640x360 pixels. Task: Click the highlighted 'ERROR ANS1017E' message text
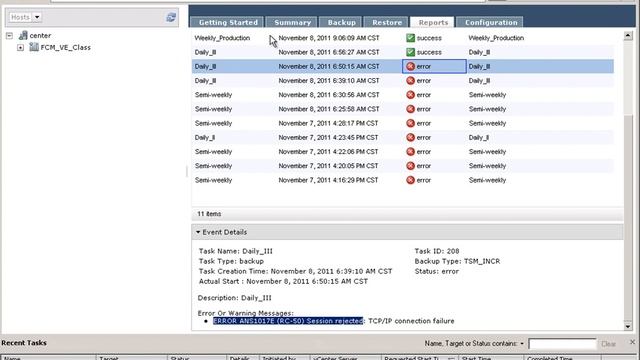(x=288, y=321)
